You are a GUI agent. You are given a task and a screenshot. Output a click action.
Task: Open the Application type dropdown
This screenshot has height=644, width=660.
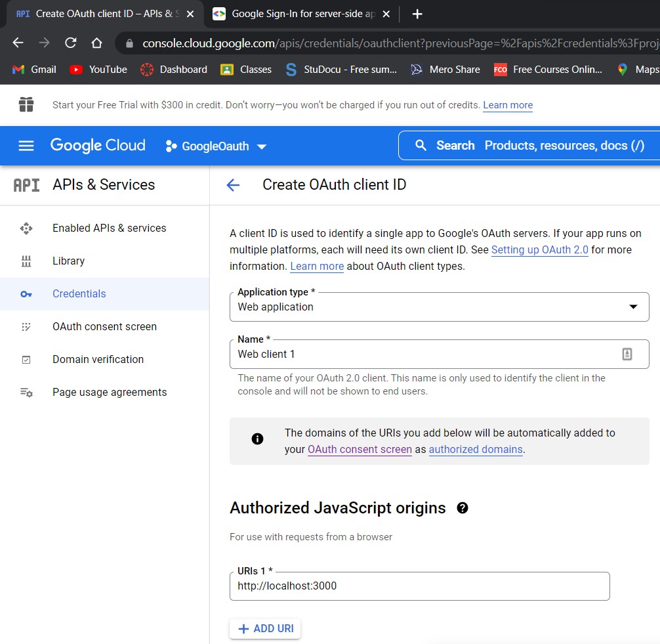tap(632, 306)
